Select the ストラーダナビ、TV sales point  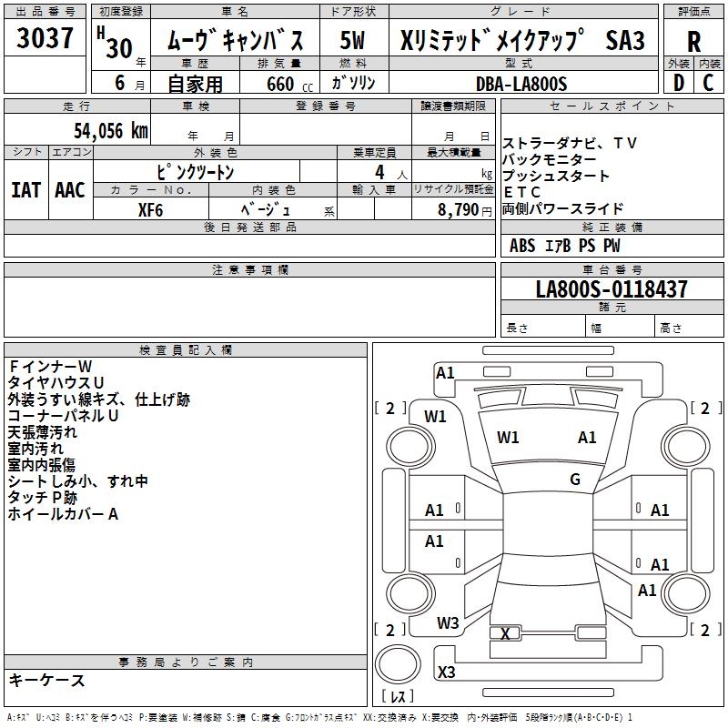pos(570,143)
